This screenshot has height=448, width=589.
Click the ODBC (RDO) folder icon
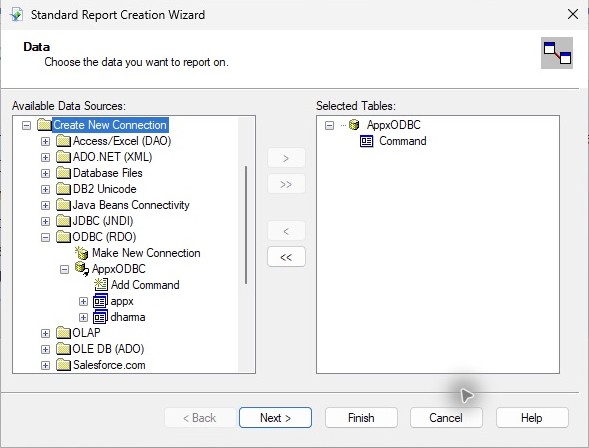pyautogui.click(x=63, y=237)
